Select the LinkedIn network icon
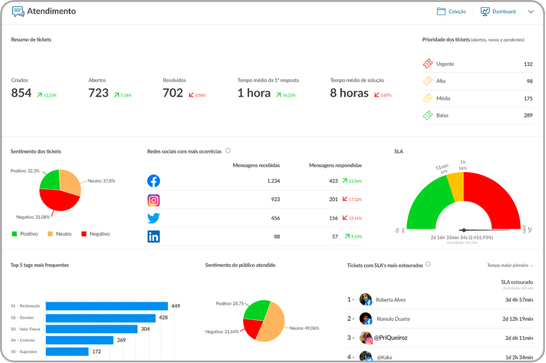 pos(154,237)
